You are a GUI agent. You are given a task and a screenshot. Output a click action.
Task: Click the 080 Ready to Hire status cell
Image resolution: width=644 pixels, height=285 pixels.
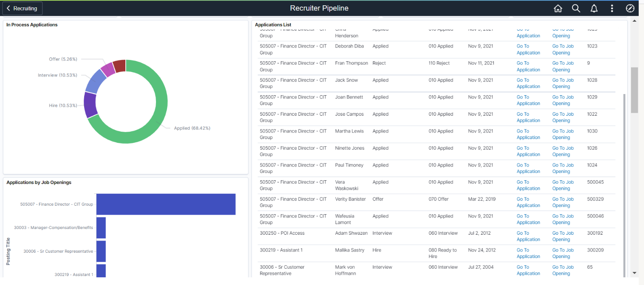click(443, 253)
